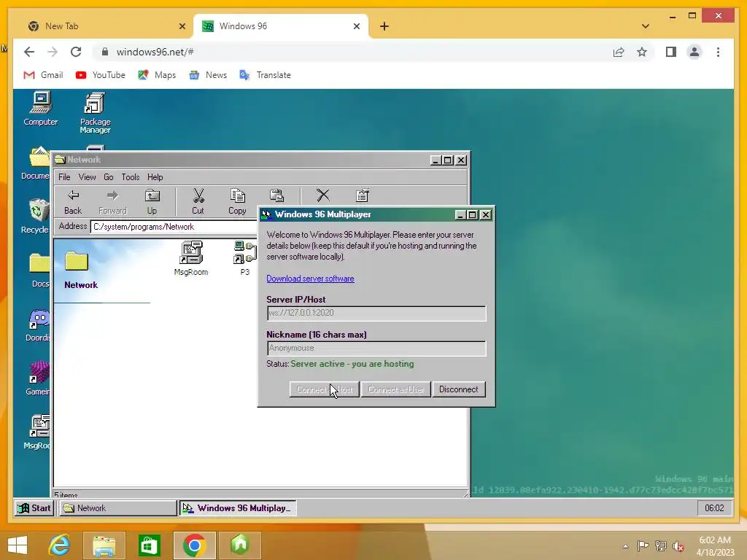Open the News bookmark
This screenshot has width=747, height=560.
tap(208, 75)
